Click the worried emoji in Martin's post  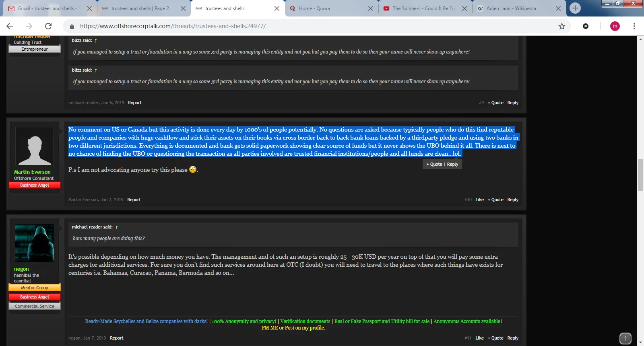(193, 169)
